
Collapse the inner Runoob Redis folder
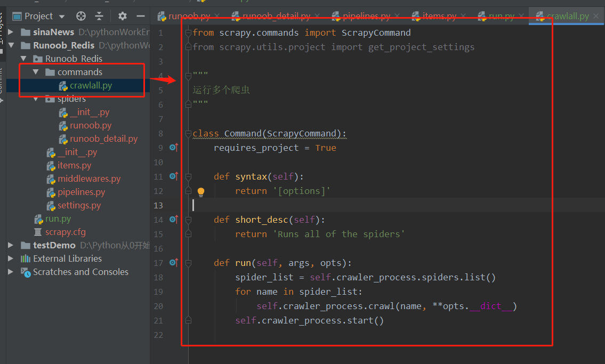click(23, 59)
